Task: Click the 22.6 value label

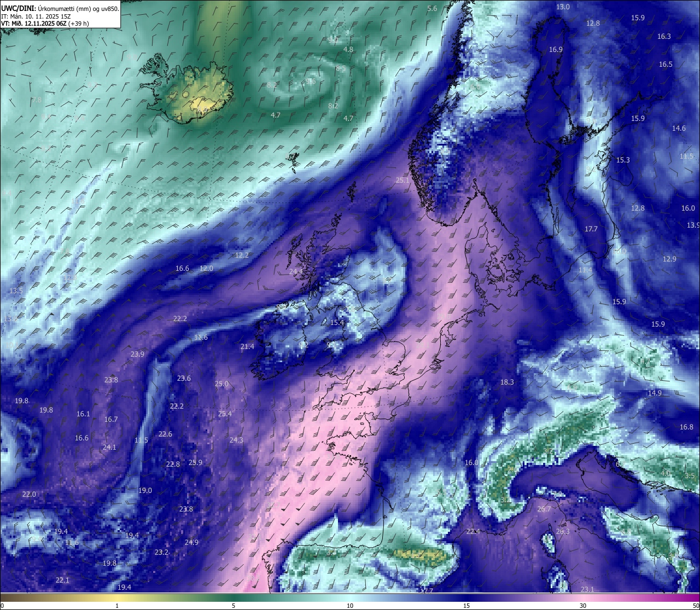Action: [165, 434]
